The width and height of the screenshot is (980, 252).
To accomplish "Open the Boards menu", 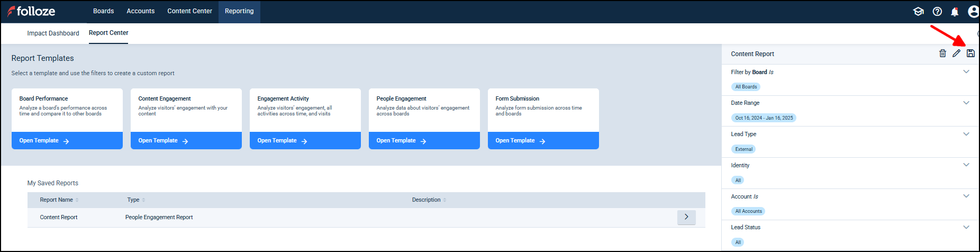I will 103,11.
